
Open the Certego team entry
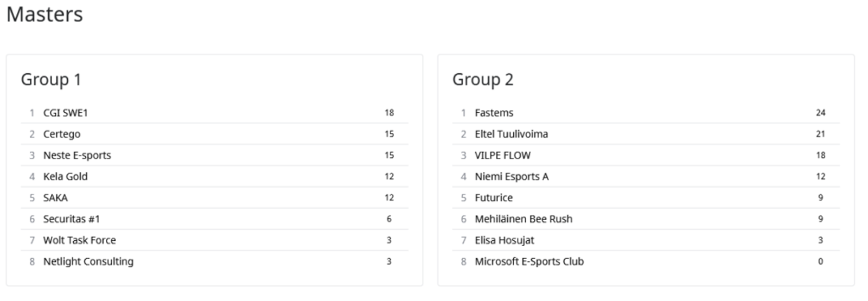pyautogui.click(x=62, y=134)
